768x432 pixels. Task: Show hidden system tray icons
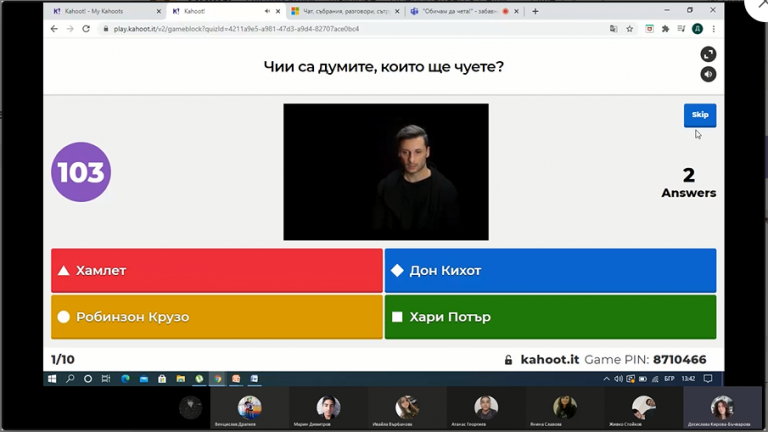click(x=606, y=379)
